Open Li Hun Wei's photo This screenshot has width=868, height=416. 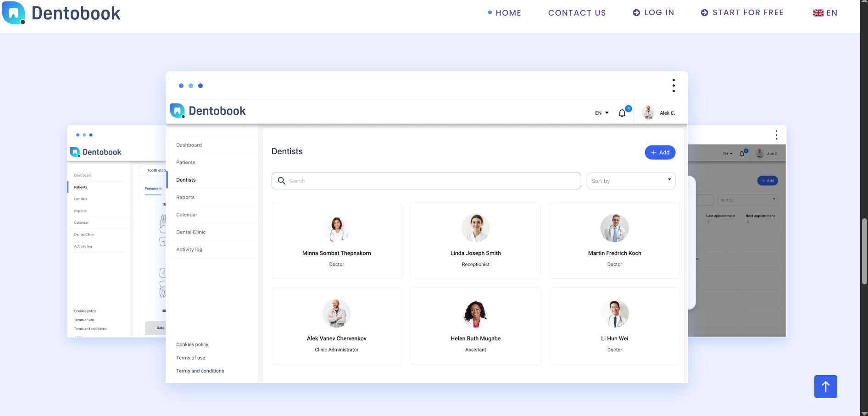coord(615,314)
